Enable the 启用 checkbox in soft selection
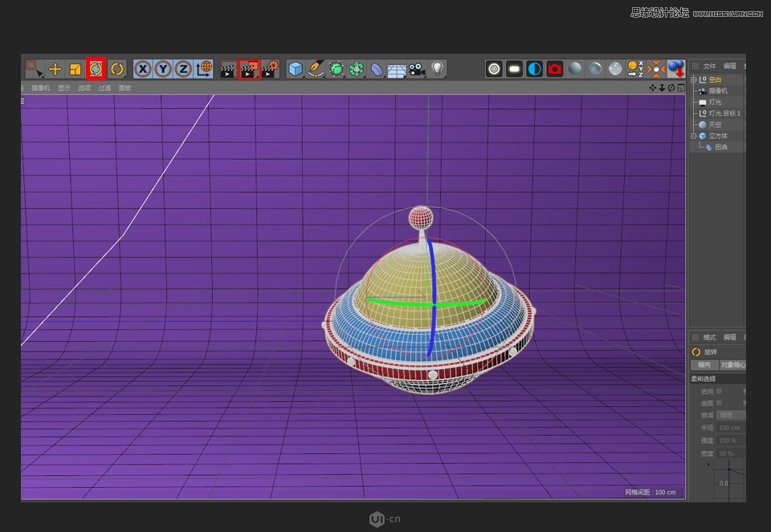This screenshot has width=771, height=532. [719, 392]
